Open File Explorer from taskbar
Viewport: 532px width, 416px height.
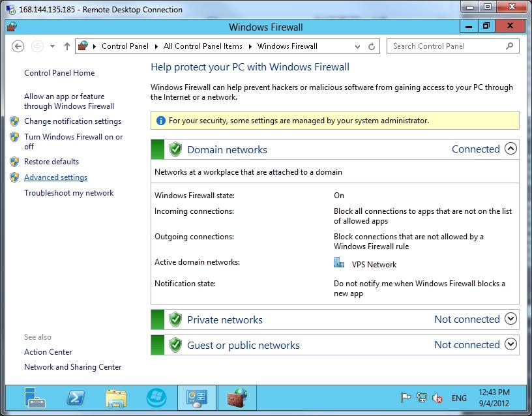(116, 398)
